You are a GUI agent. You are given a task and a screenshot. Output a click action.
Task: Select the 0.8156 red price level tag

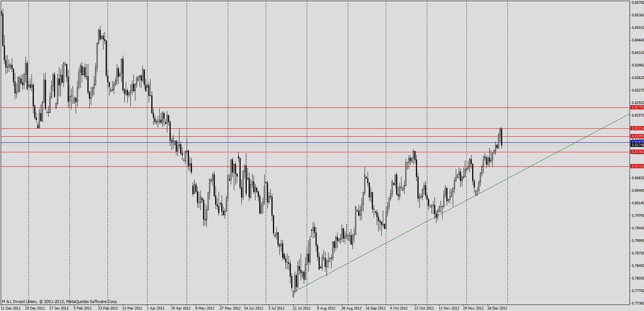[637, 152]
